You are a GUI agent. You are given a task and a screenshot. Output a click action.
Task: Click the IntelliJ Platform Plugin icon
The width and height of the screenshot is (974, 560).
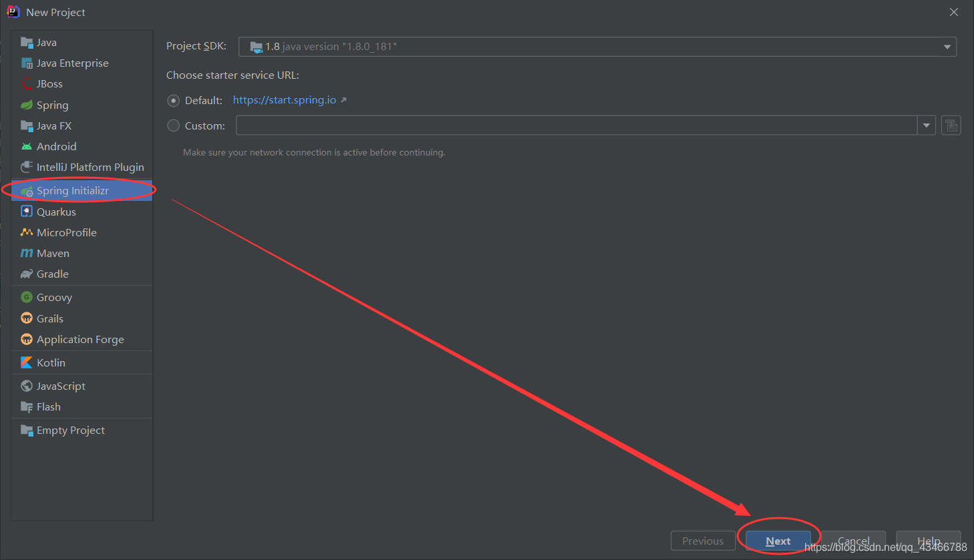[27, 168]
